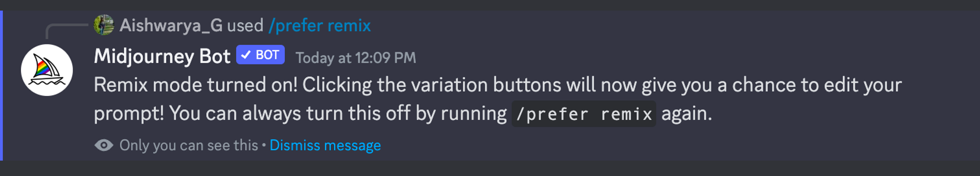The width and height of the screenshot is (980, 176).
Task: Click the Today at 12:09 PM timestamp
Action: (356, 58)
